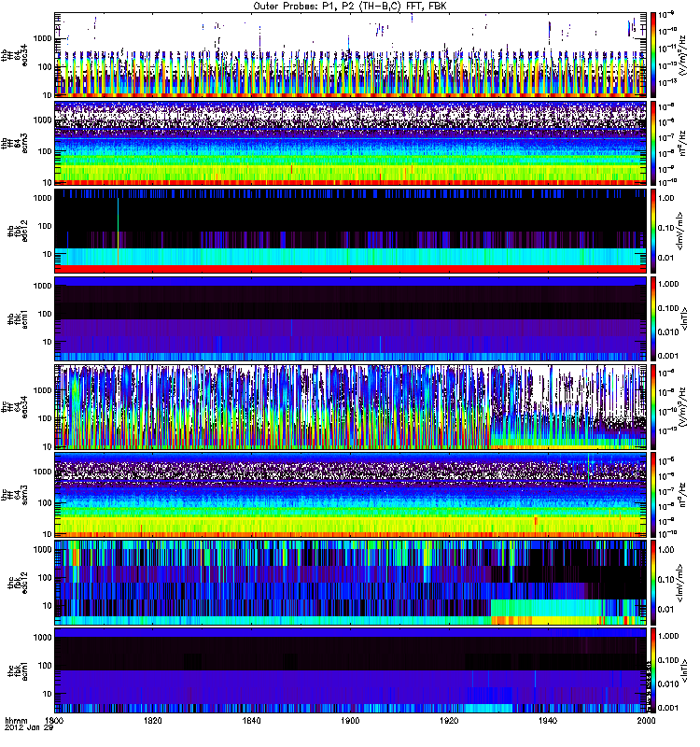Click the 1.00 tick on thb edc12 colorbar
This screenshot has width=700, height=747.
pyautogui.click(x=666, y=198)
